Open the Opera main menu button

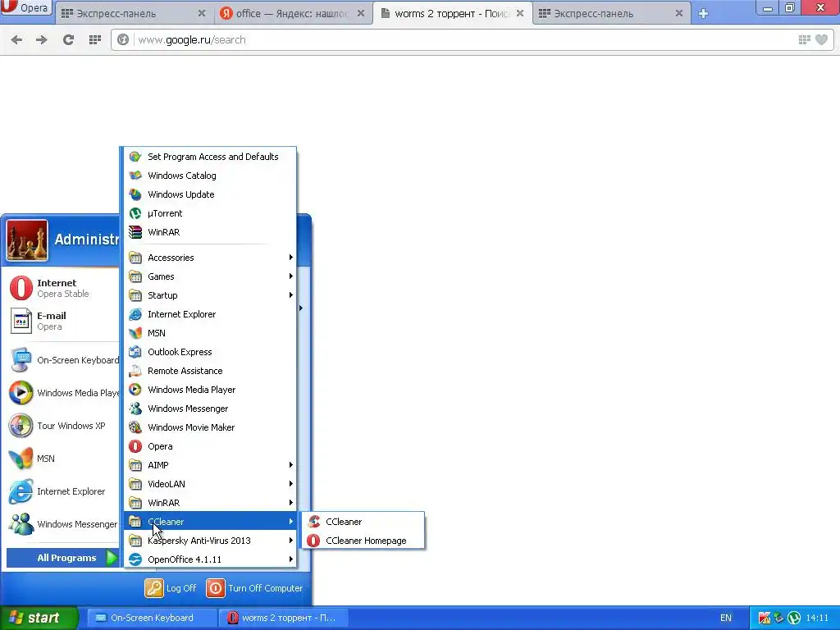pyautogui.click(x=25, y=8)
